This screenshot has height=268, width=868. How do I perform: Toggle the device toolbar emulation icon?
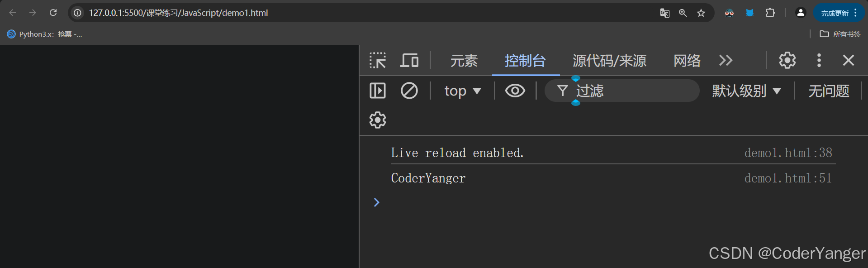tap(409, 60)
